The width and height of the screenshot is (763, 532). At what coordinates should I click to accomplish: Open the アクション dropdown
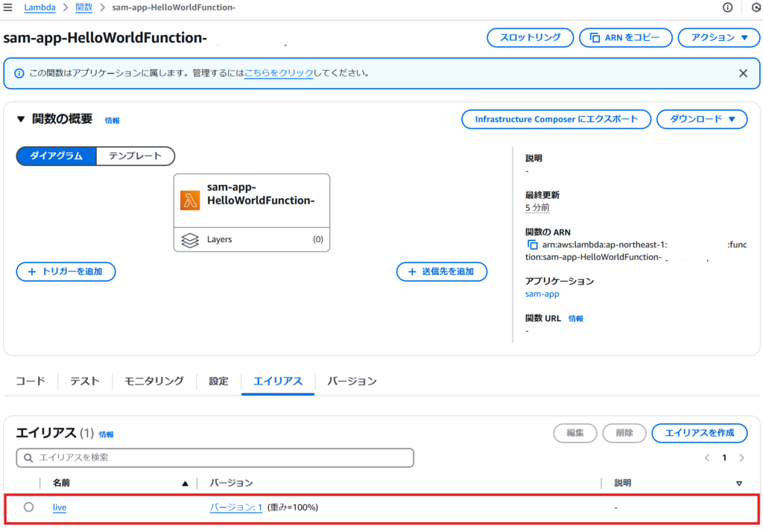tap(719, 37)
